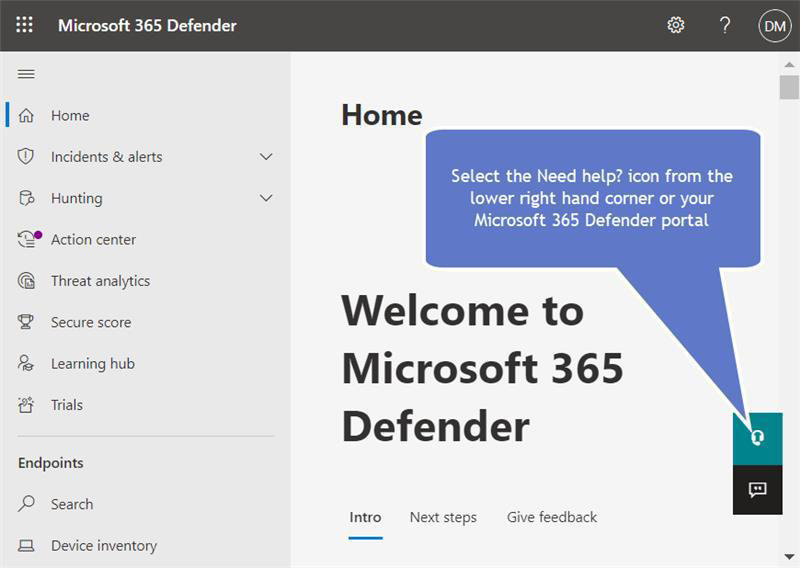Click the Home house icon
The image size is (800, 568).
click(x=26, y=115)
